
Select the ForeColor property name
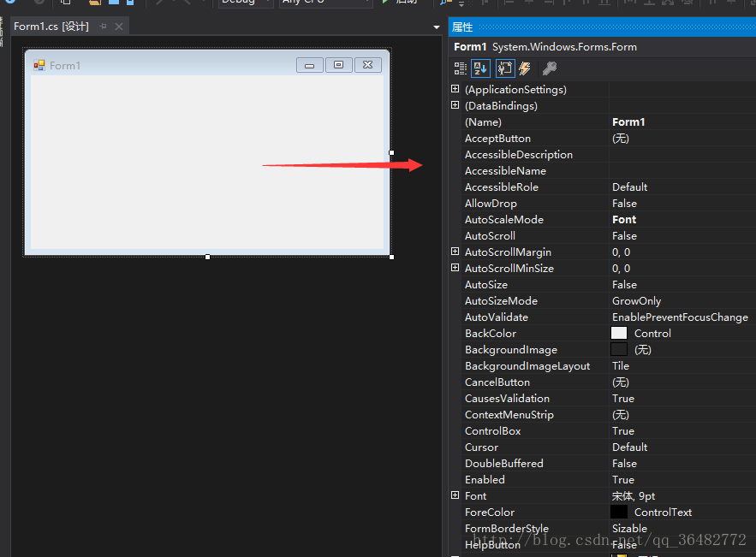[490, 513]
